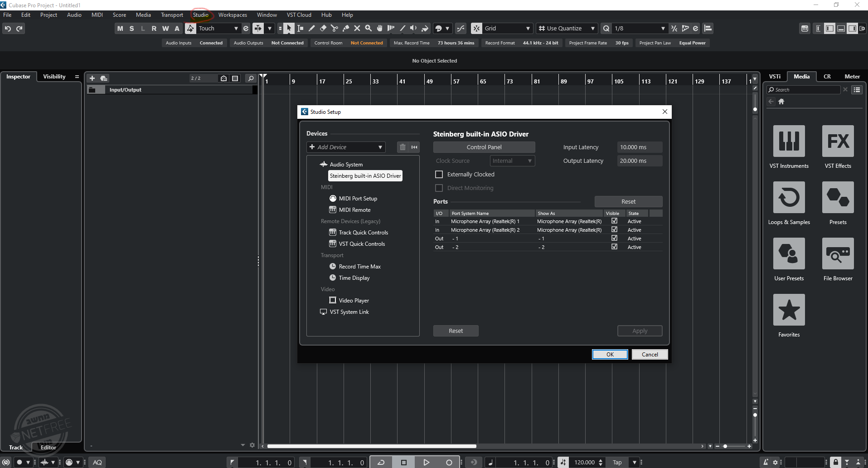Uncheck Visible for Microphone Array 1 port
Image resolution: width=868 pixels, height=468 pixels.
coord(614,221)
